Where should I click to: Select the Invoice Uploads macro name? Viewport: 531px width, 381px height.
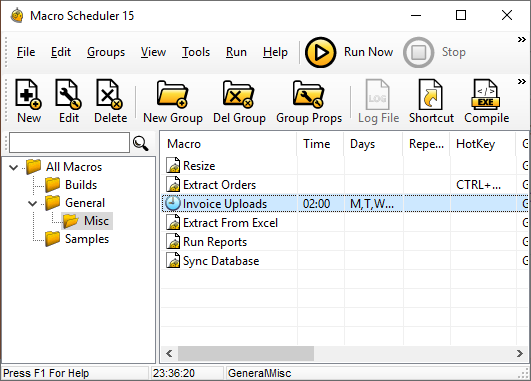(x=225, y=204)
